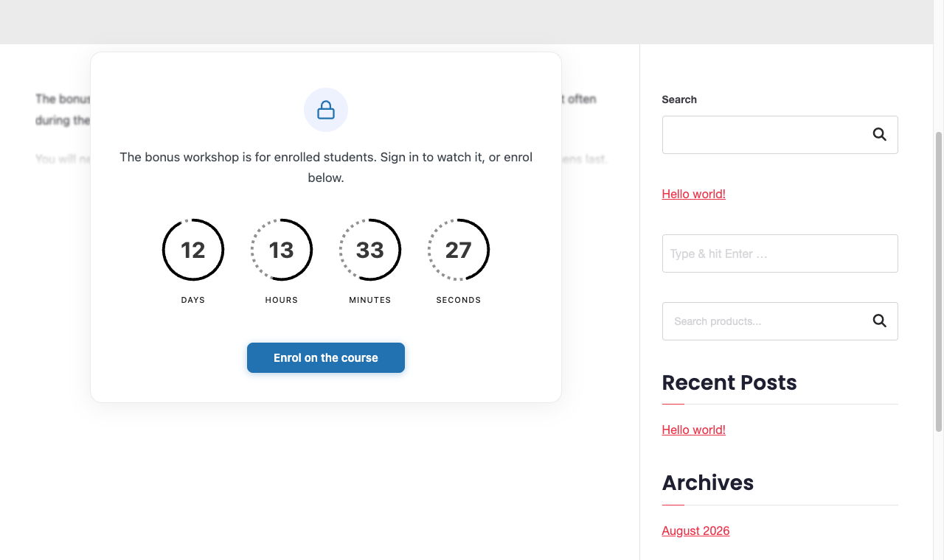Click the HOURS label under the countdown
Image resolution: width=944 pixels, height=560 pixels.
tap(282, 300)
